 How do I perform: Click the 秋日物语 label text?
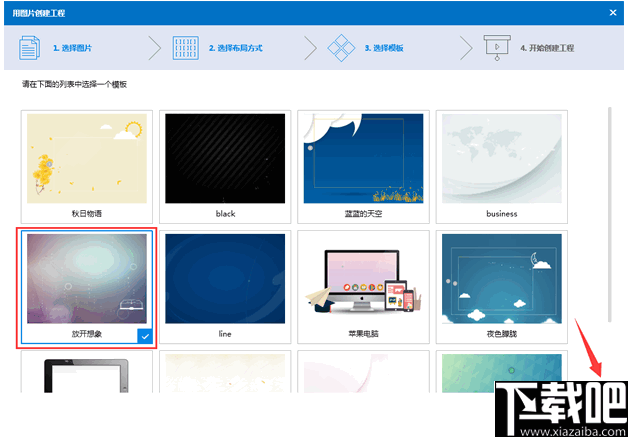(x=87, y=214)
